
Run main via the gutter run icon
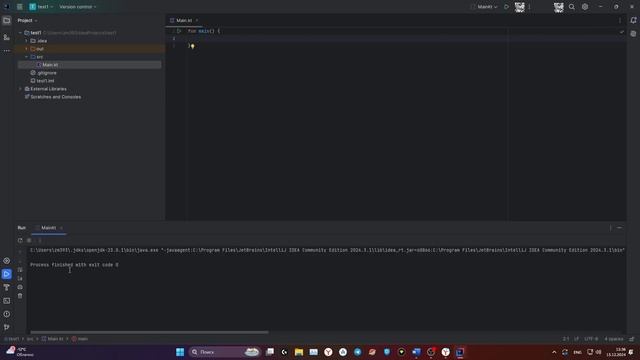point(179,31)
